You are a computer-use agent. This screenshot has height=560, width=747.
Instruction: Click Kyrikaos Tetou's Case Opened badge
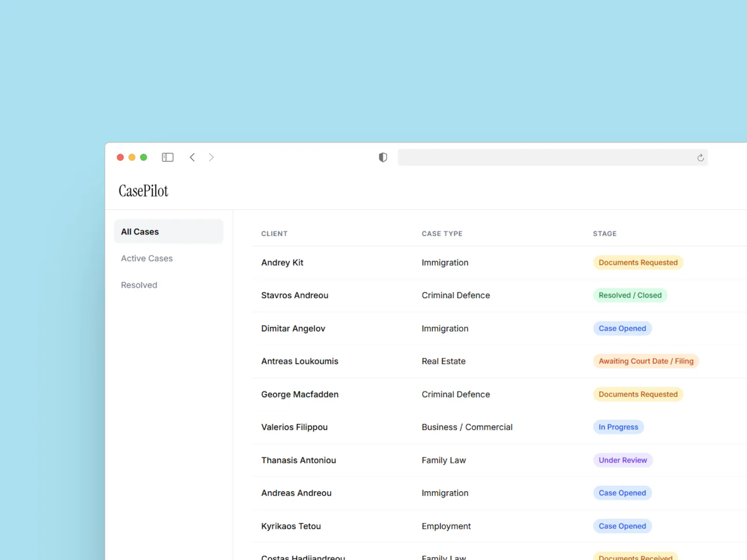pyautogui.click(x=622, y=526)
